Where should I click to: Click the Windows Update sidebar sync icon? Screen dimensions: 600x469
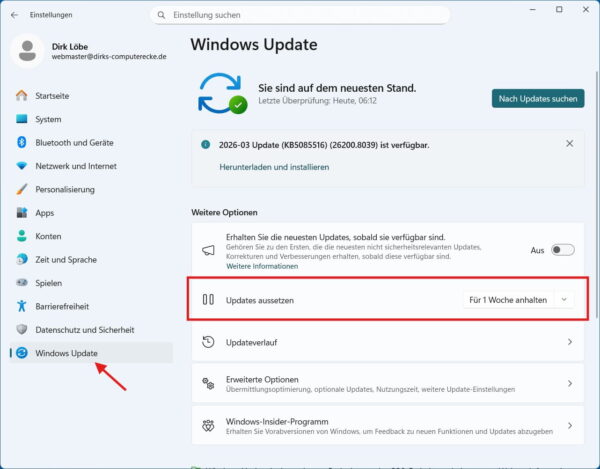coord(22,353)
